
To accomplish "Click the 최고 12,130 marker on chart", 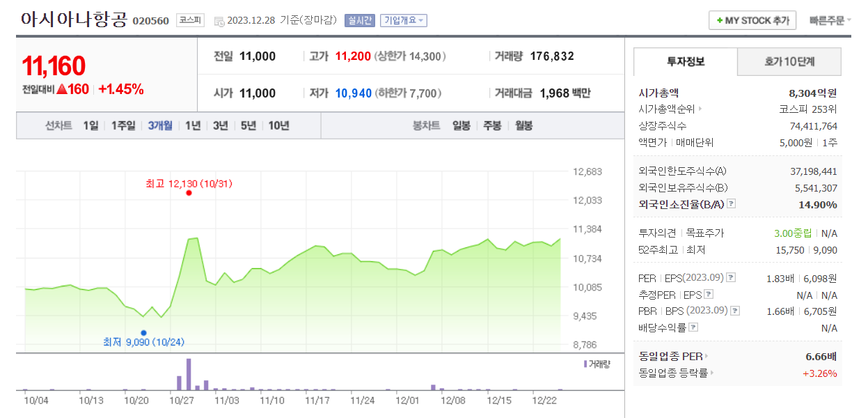I will (189, 193).
